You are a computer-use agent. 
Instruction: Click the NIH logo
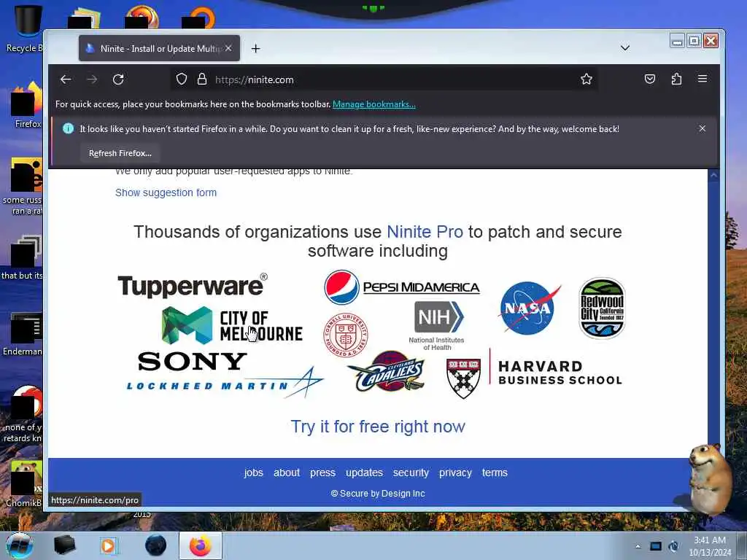pyautogui.click(x=437, y=326)
